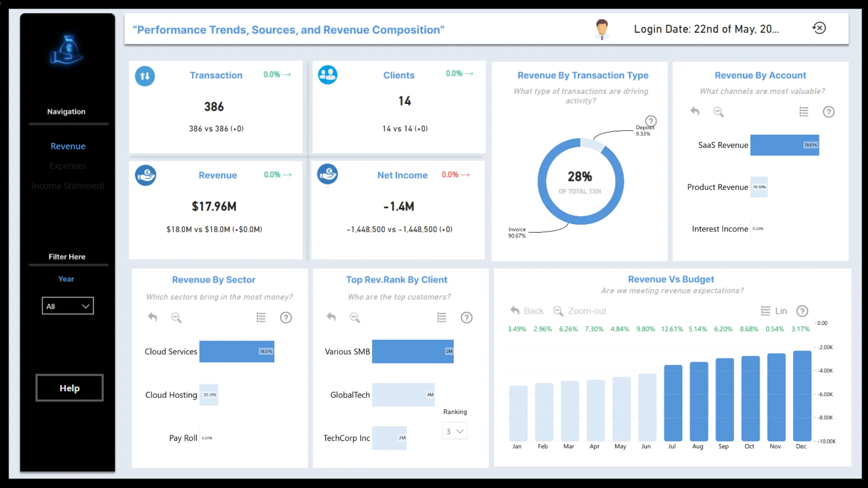The height and width of the screenshot is (488, 868).
Task: Open help icon in Revenue By Sector
Action: tap(286, 318)
